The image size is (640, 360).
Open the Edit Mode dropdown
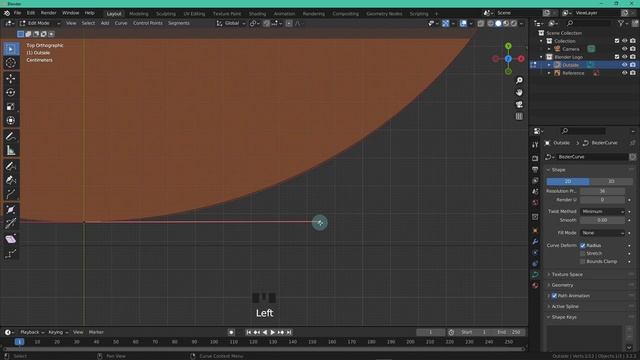(40, 23)
